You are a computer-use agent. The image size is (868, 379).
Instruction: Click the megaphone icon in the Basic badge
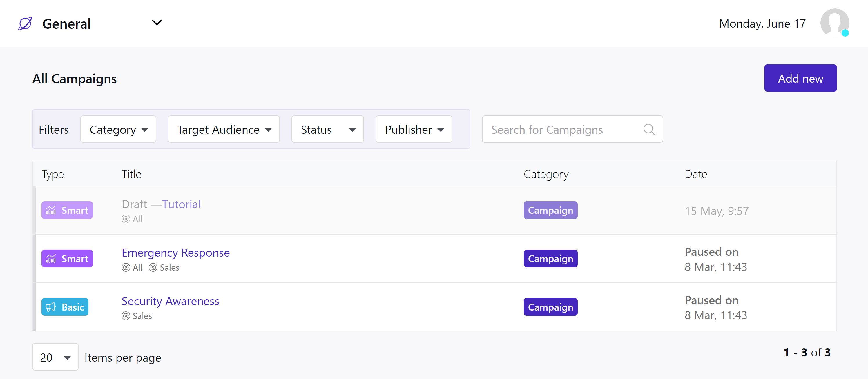[x=51, y=307]
